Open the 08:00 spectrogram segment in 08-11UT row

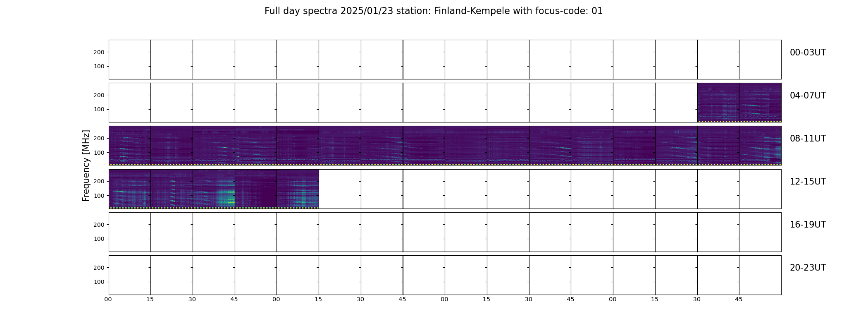click(130, 146)
